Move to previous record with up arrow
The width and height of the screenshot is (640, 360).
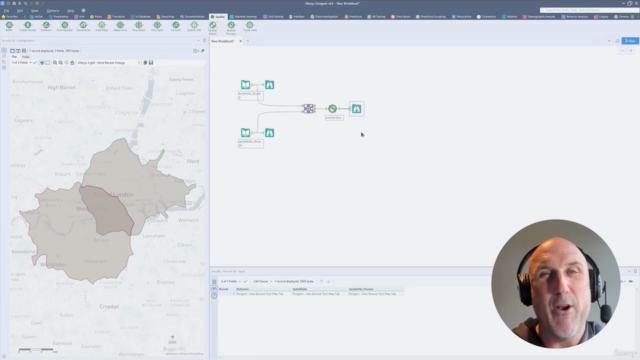(321, 281)
